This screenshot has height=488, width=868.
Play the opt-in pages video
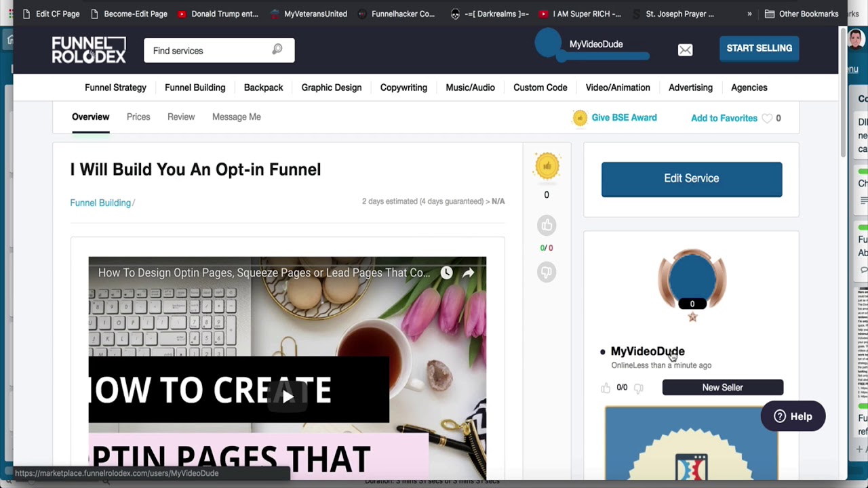coord(288,396)
